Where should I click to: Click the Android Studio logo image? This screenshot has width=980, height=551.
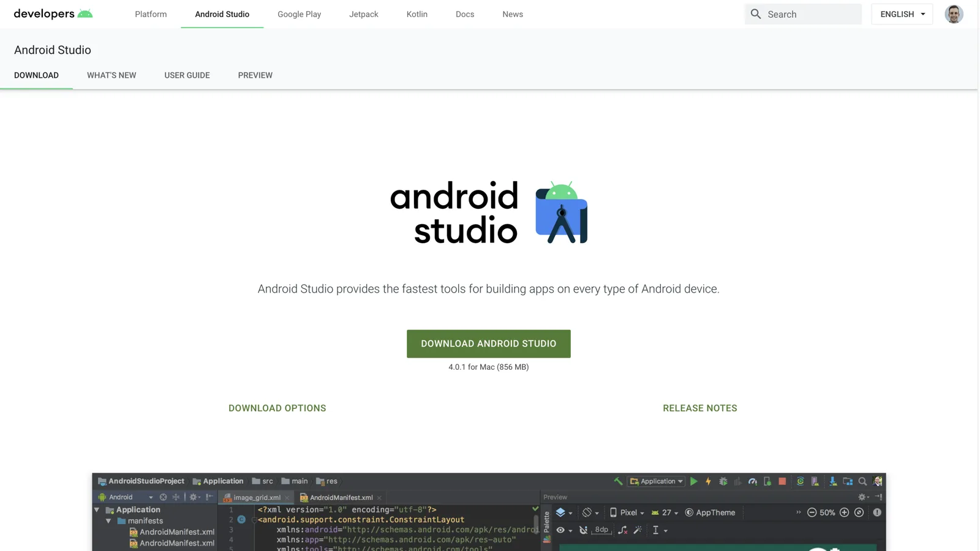[x=489, y=212]
